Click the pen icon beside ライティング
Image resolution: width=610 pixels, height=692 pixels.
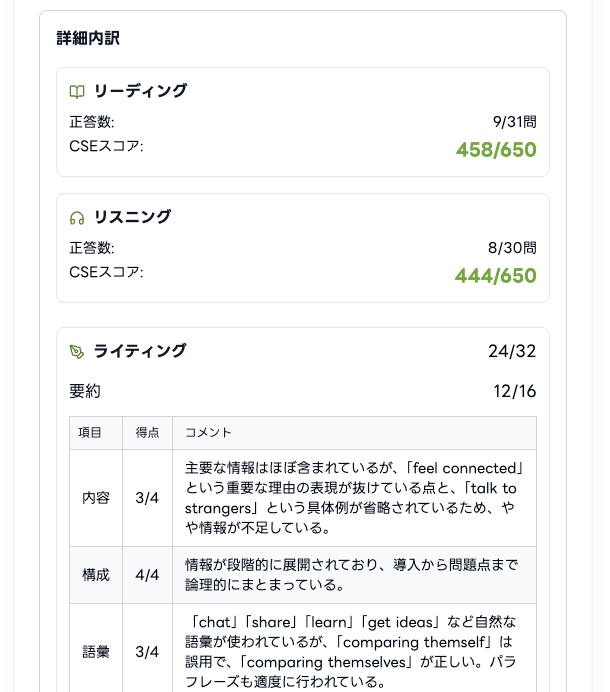[x=77, y=352]
